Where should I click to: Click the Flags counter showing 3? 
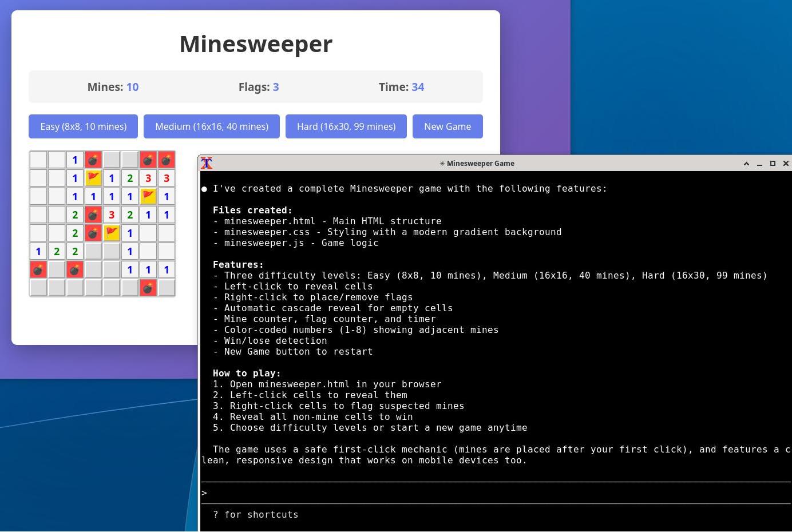pos(259,87)
